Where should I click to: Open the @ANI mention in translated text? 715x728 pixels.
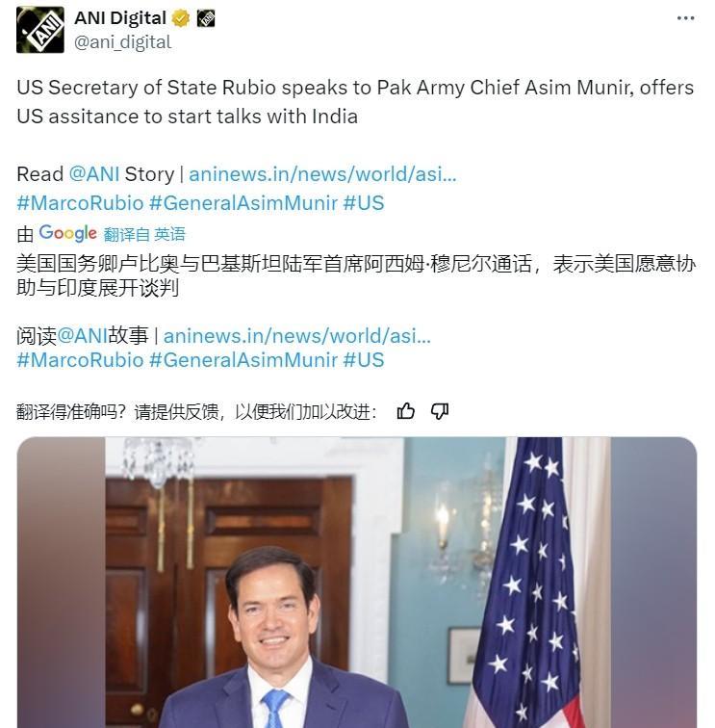point(82,336)
